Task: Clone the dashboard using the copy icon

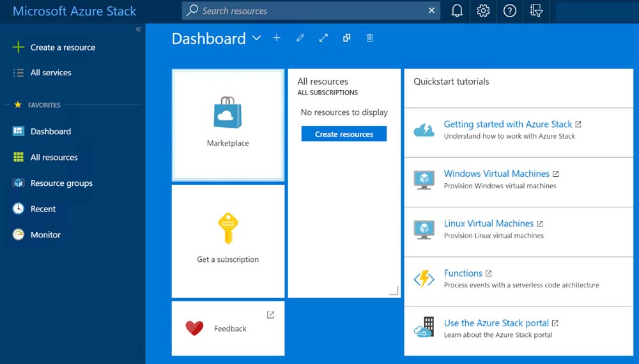Action: pos(346,38)
